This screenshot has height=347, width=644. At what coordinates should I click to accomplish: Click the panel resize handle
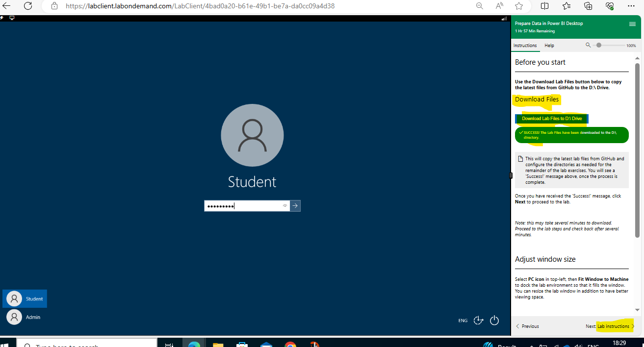(511, 175)
